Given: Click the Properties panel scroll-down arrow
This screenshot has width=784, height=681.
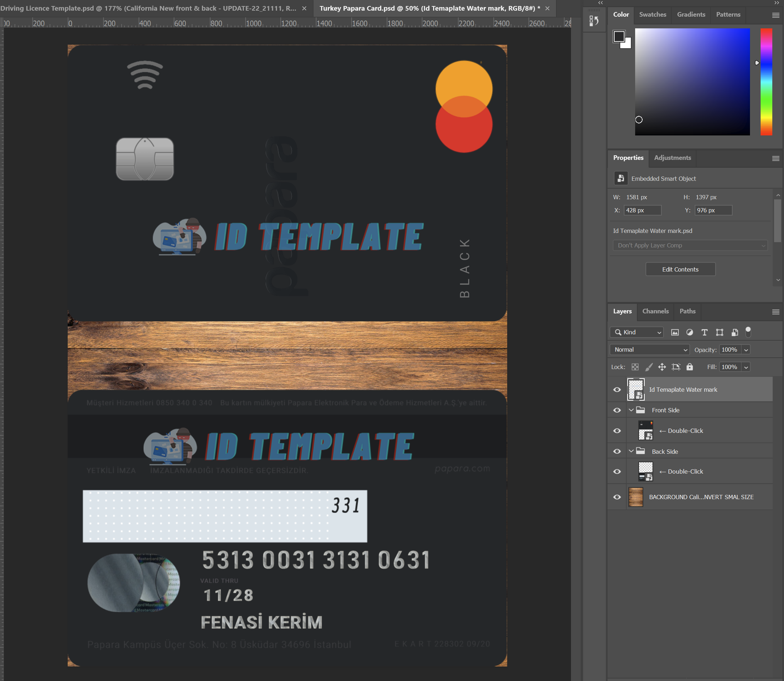Looking at the screenshot, I should pos(778,280).
